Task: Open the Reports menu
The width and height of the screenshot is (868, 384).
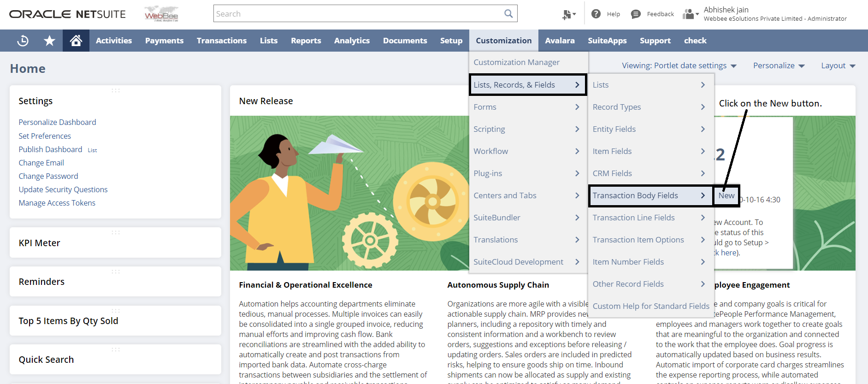Action: click(306, 41)
